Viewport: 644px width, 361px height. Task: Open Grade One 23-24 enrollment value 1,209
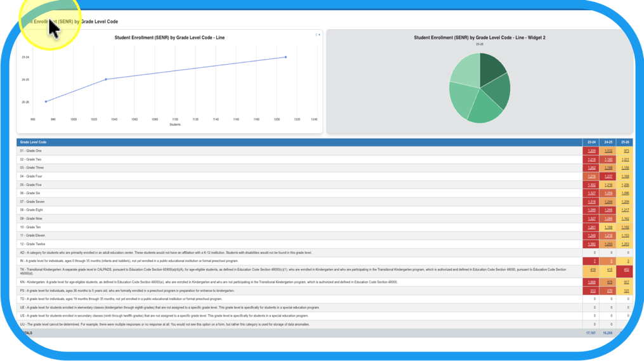(x=591, y=151)
